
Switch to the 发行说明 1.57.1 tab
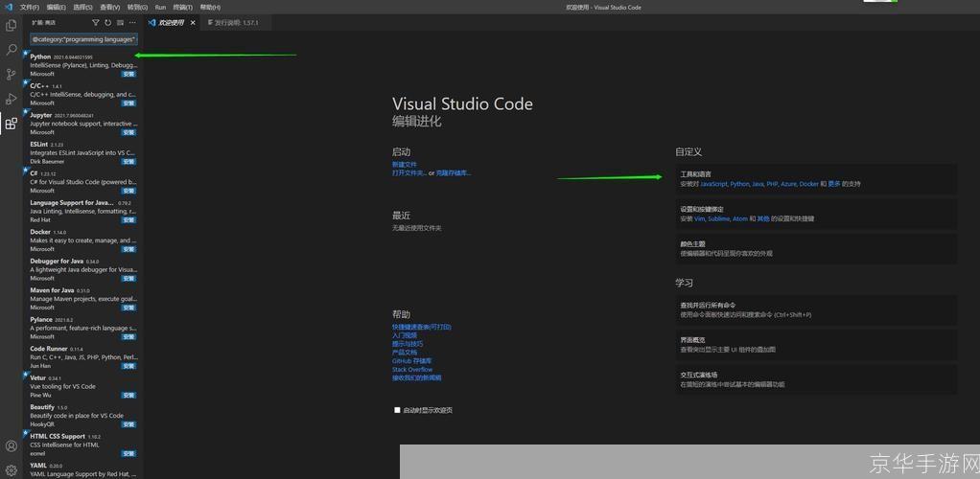coord(236,22)
